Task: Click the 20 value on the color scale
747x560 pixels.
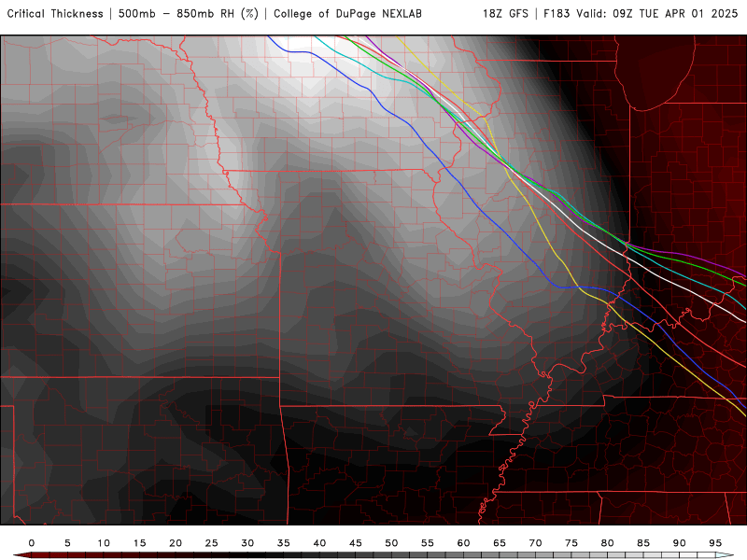Action: tap(176, 543)
